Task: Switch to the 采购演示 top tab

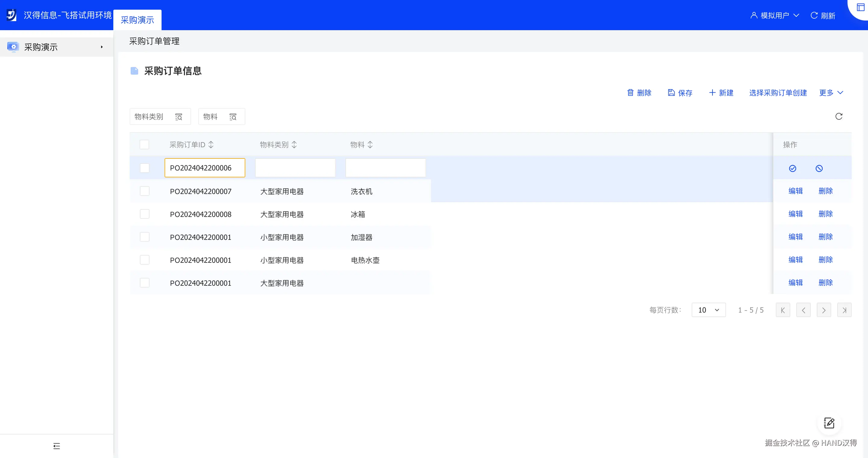Action: 137,20
